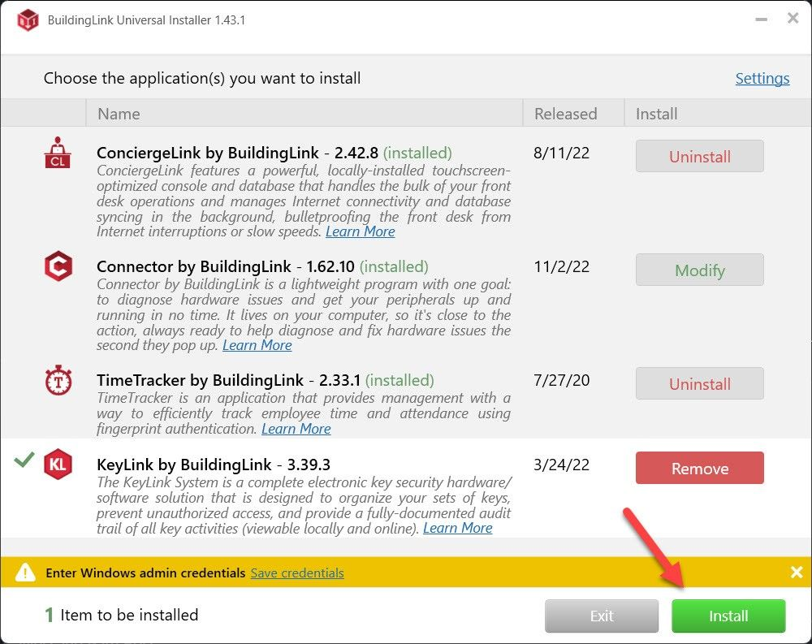812x644 pixels.
Task: Open Learn More for ConciergeLink
Action: point(360,231)
